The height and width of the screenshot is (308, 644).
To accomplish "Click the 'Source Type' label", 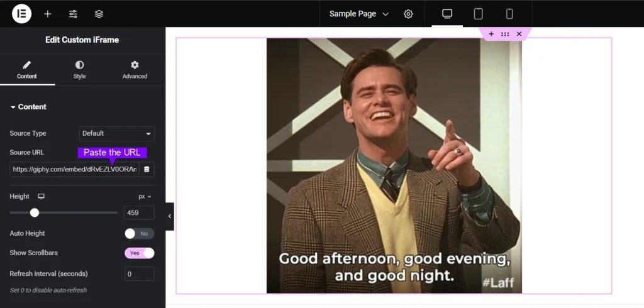I will click(x=28, y=133).
